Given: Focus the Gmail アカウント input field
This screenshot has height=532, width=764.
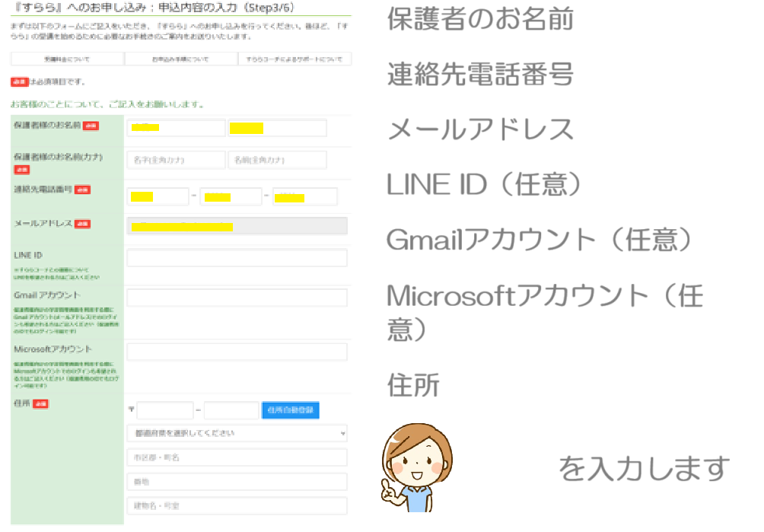Looking at the screenshot, I should pos(237,298).
